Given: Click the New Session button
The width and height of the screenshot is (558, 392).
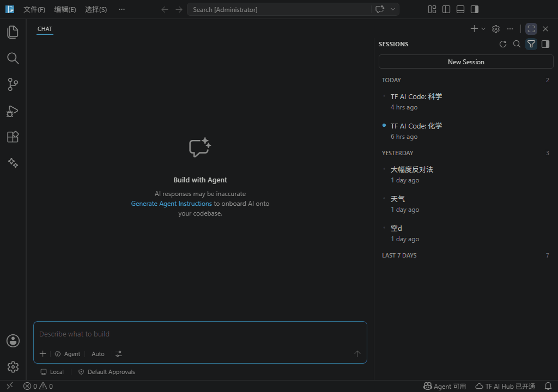Looking at the screenshot, I should click(x=466, y=62).
